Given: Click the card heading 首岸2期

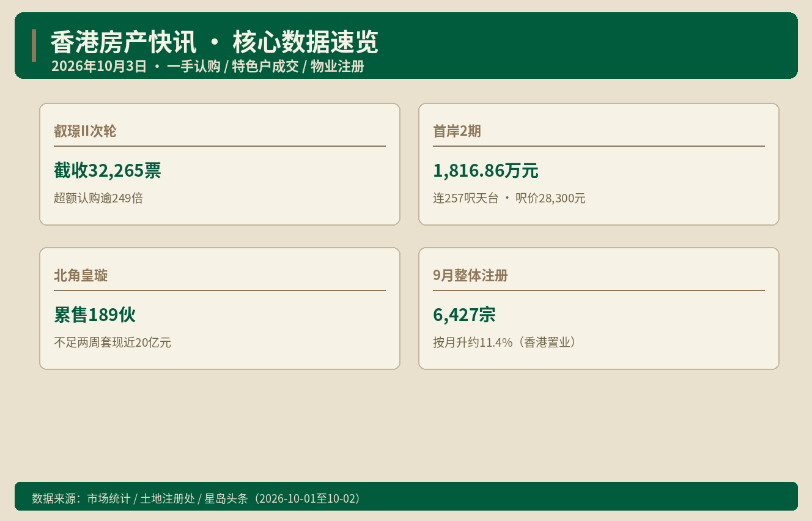Looking at the screenshot, I should [457, 131].
